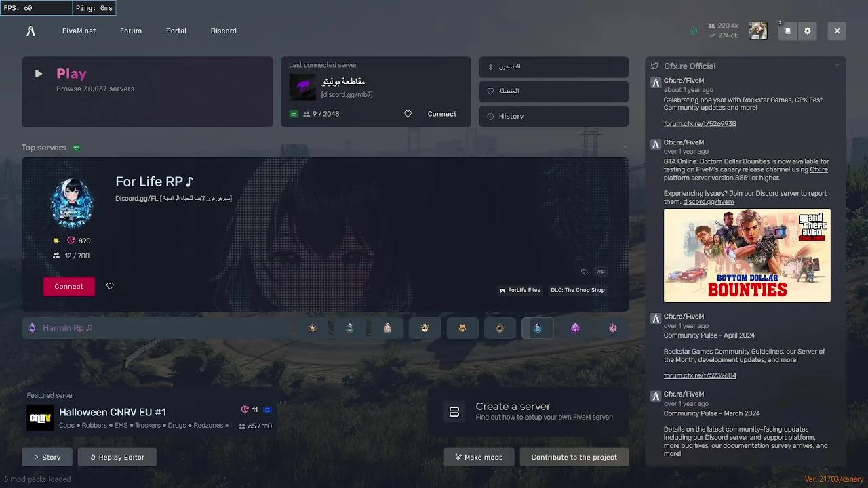Open the Harmin Rp server row

pyautogui.click(x=156, y=328)
